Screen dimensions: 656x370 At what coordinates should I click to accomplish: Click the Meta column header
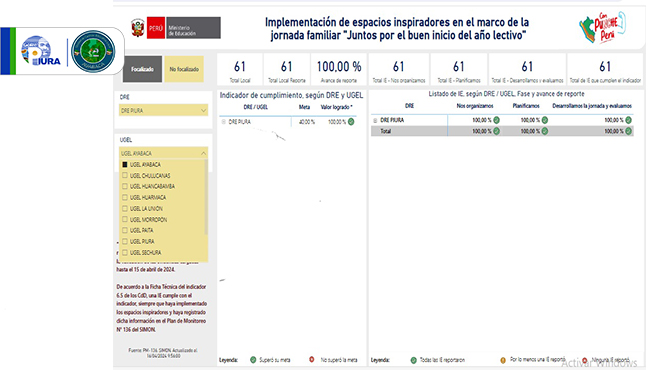pyautogui.click(x=304, y=107)
